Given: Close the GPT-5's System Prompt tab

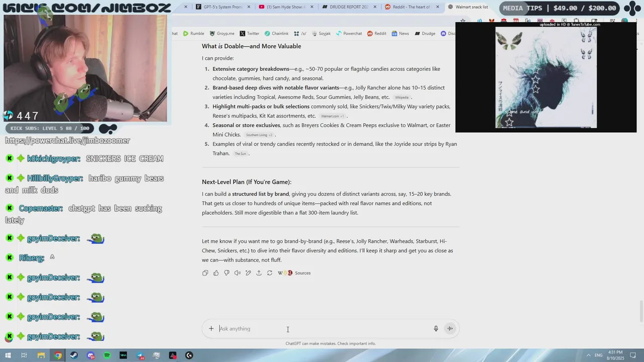Looking at the screenshot, I should click(249, 7).
